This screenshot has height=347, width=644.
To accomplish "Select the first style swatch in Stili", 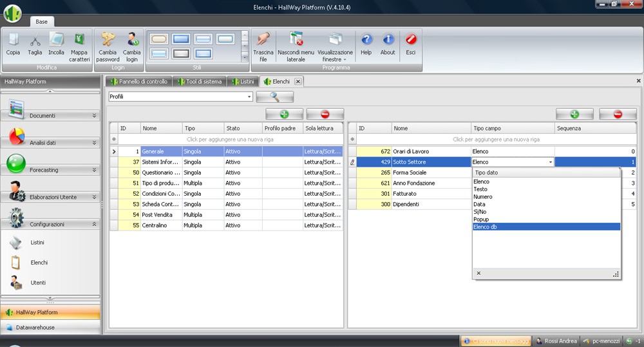I will [159, 39].
